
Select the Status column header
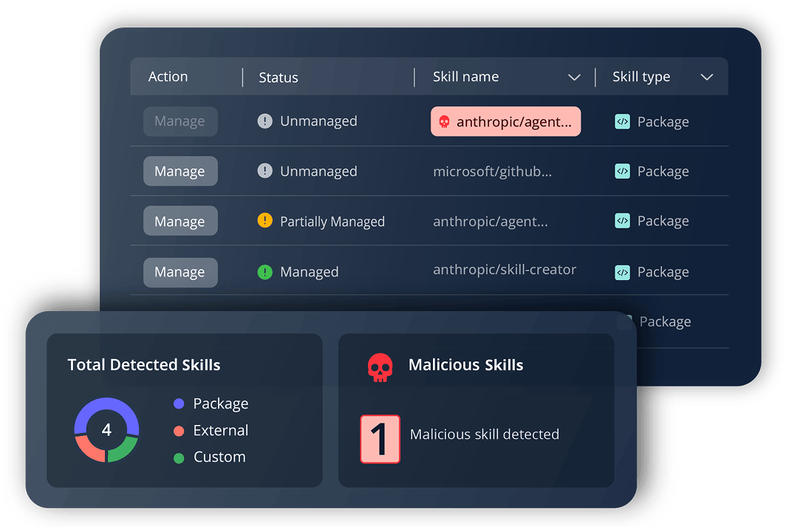[279, 78]
